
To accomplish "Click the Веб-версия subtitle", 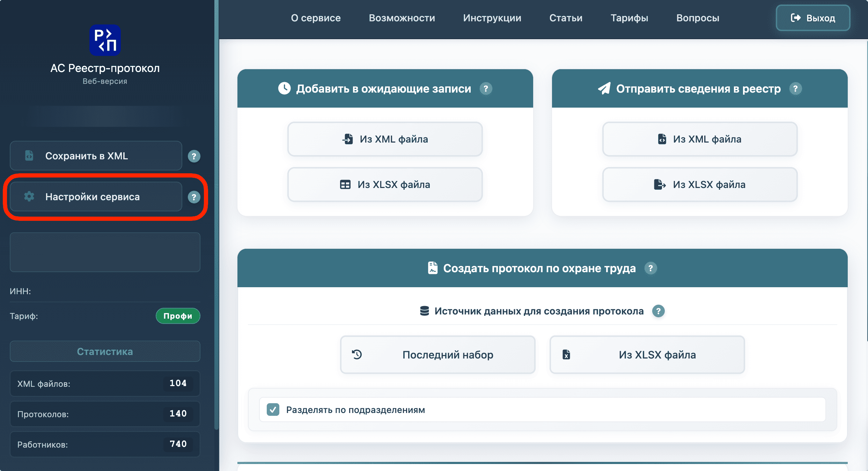I will point(105,81).
